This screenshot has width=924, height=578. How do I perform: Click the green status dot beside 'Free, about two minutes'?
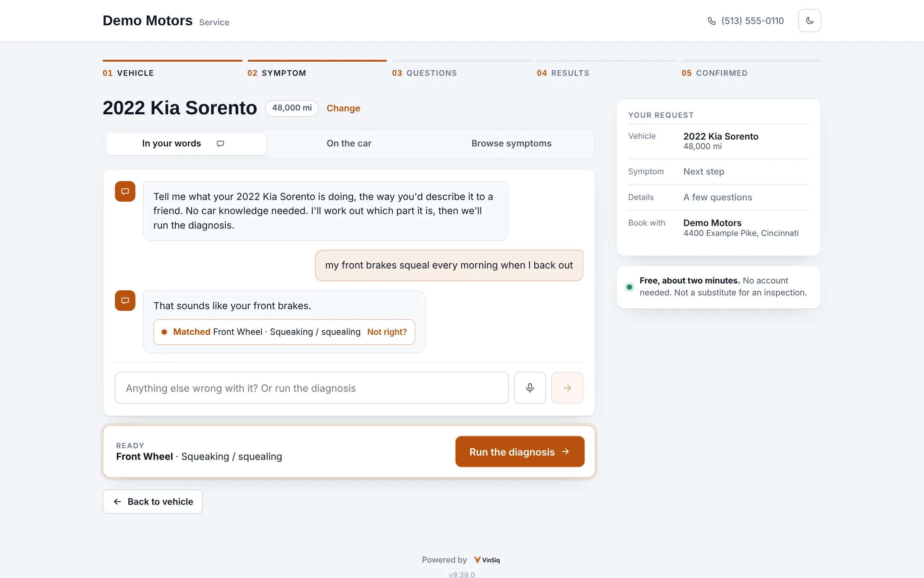click(x=629, y=287)
